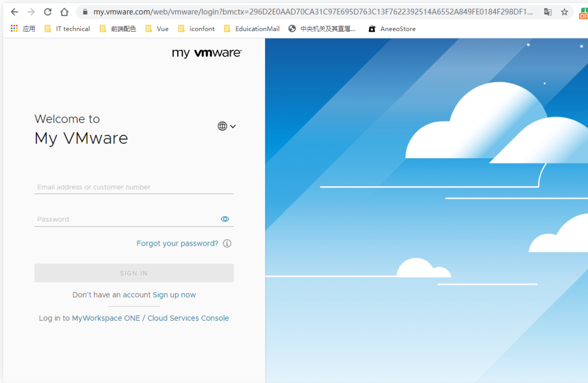This screenshot has width=588, height=383.
Task: Open the IT technical bookmark folder
Action: click(68, 28)
